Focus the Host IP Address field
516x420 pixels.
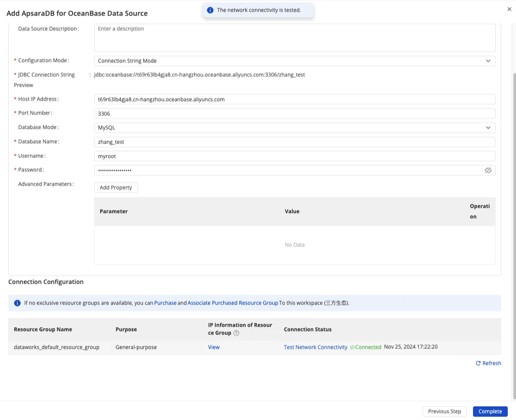294,99
